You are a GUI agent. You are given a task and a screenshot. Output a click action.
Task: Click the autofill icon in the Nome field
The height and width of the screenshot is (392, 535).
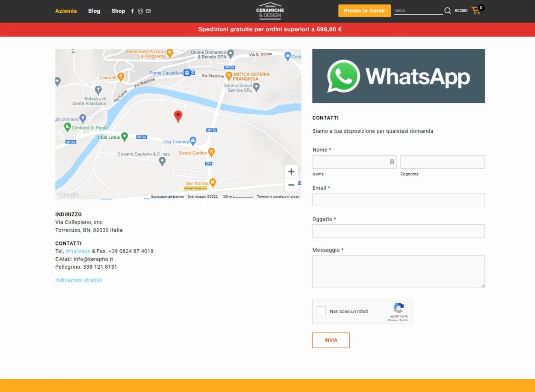click(x=392, y=162)
